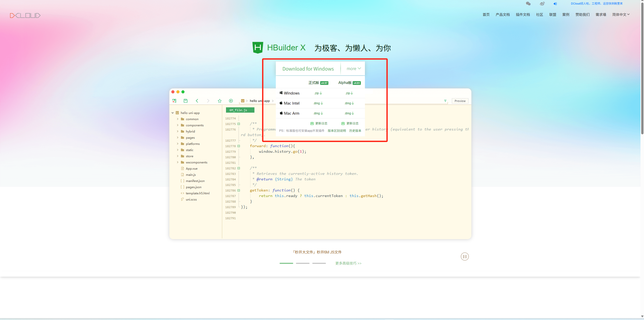Expand the common folder

(178, 119)
